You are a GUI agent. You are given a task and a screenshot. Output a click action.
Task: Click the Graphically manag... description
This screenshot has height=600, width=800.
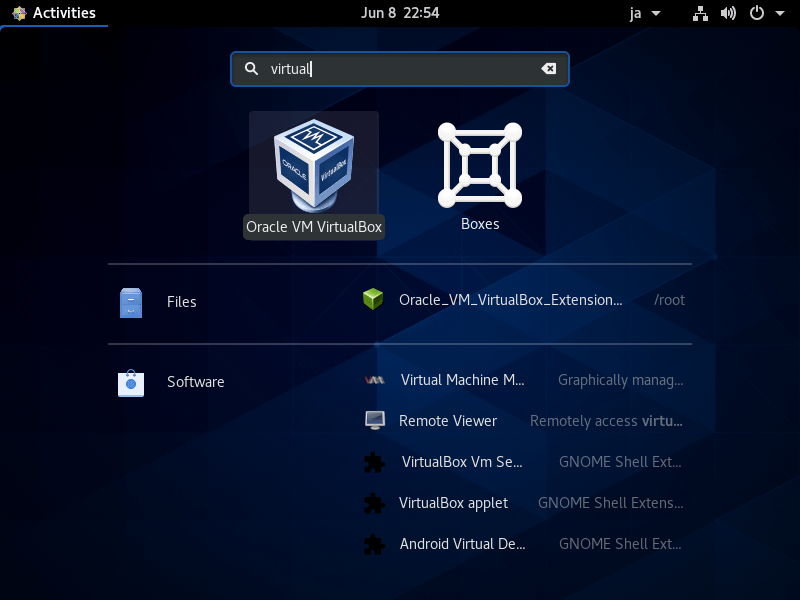(x=620, y=380)
